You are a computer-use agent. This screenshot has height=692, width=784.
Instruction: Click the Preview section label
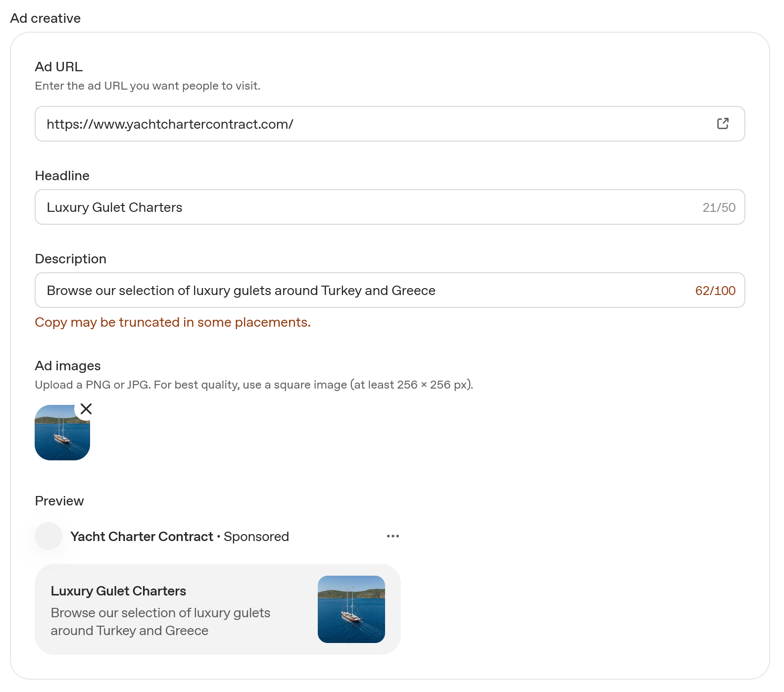click(59, 501)
